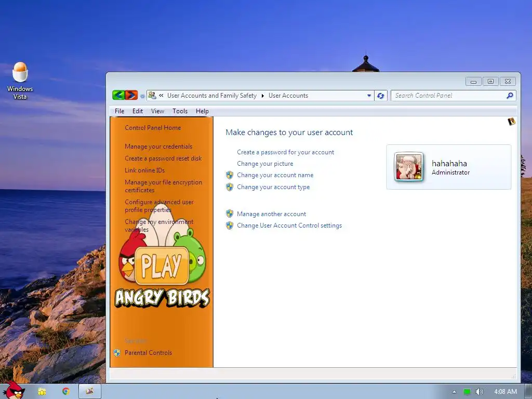Open the Windows Vista desktop icon
Viewport: 532px width, 399px height.
click(20, 81)
